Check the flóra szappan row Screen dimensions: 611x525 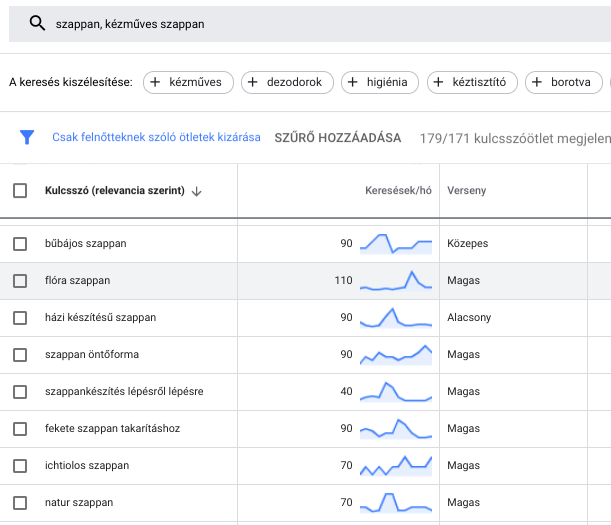[x=20, y=281]
